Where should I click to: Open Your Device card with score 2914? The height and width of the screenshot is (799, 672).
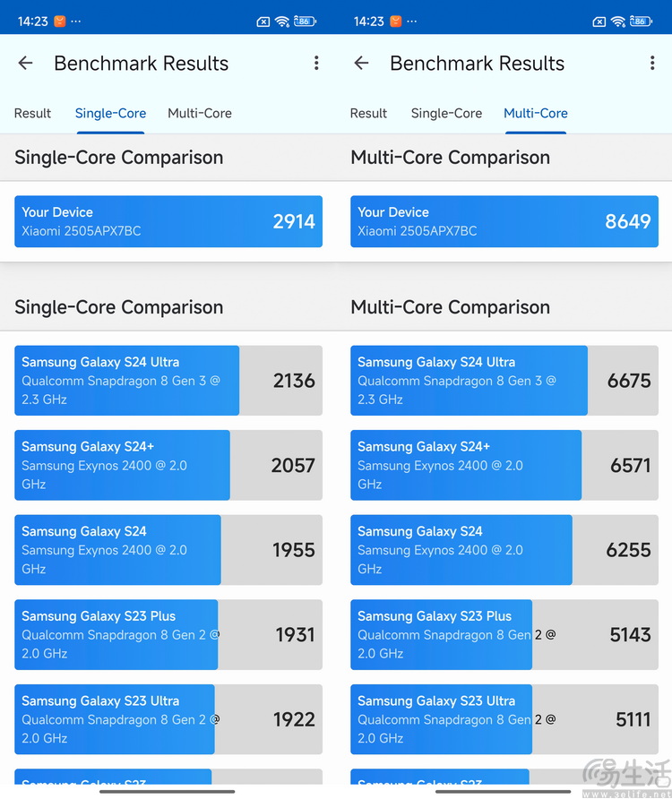[x=168, y=221]
